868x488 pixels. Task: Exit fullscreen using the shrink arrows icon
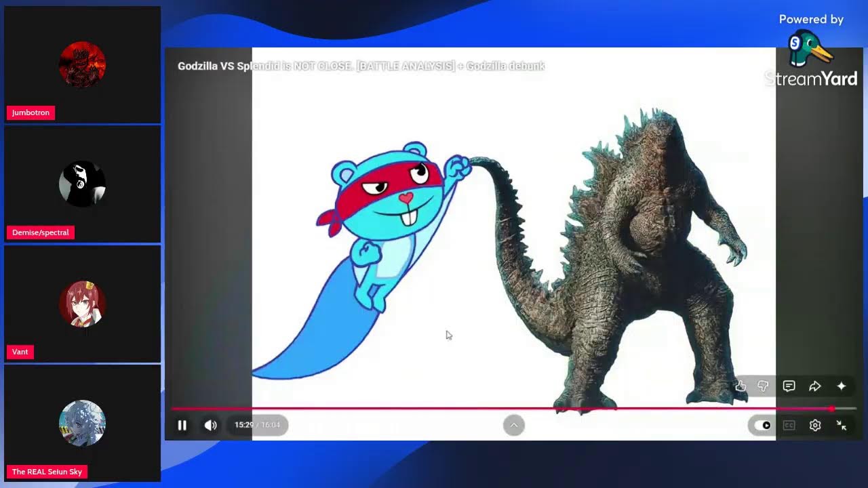pyautogui.click(x=842, y=425)
